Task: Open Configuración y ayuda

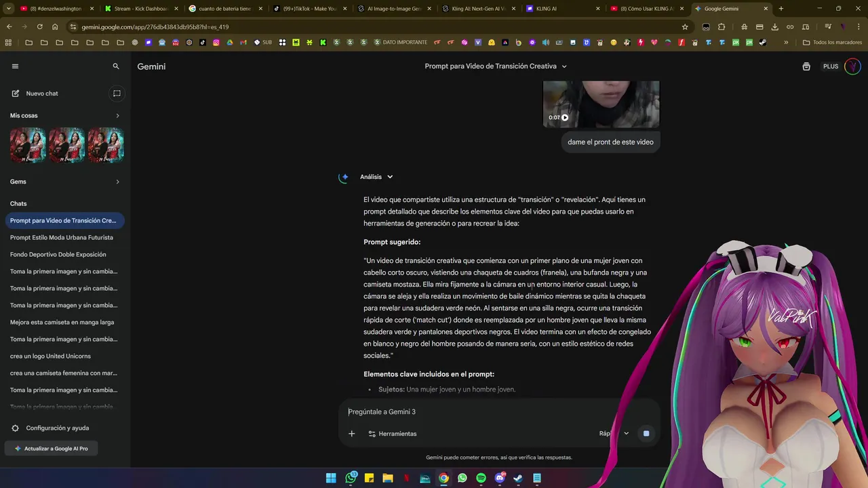Action: pos(50,428)
